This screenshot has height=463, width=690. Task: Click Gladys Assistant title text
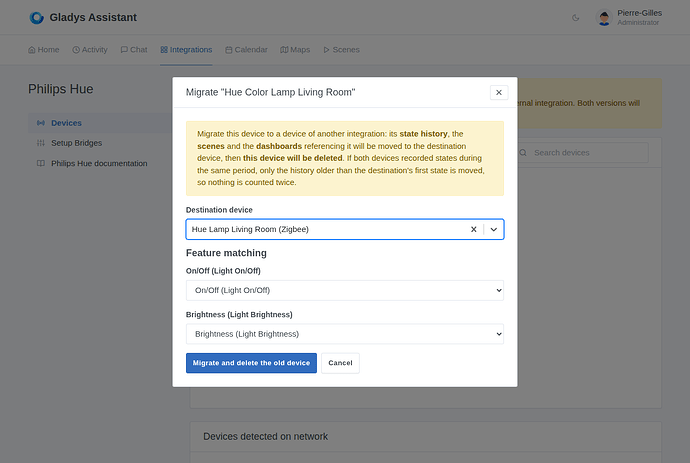click(x=93, y=18)
